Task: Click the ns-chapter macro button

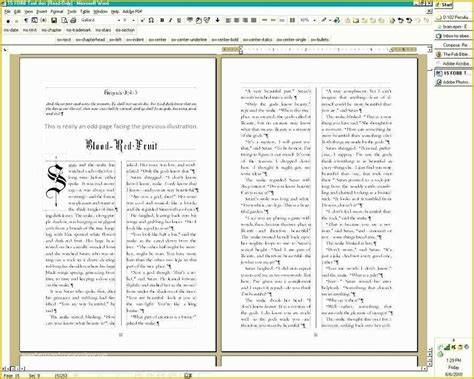Action: pos(51,30)
